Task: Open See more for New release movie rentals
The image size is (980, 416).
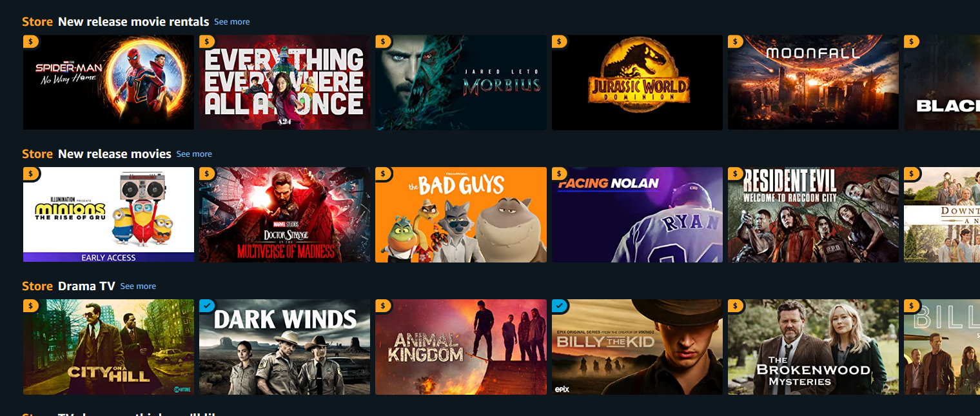Action: pos(232,22)
